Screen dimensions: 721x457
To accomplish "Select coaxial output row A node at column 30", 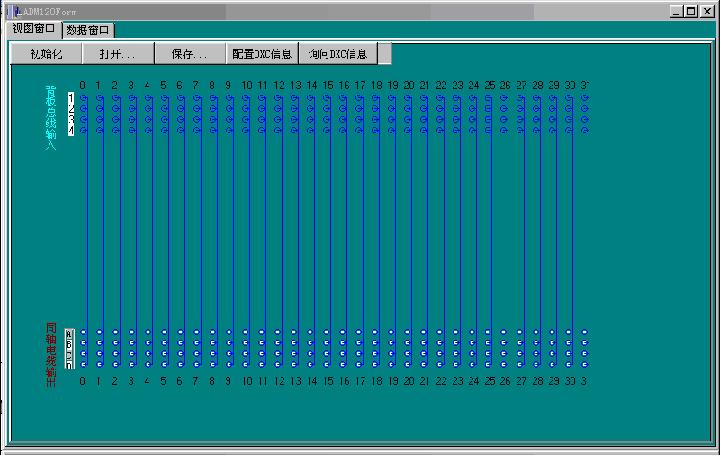I will pyautogui.click(x=569, y=332).
